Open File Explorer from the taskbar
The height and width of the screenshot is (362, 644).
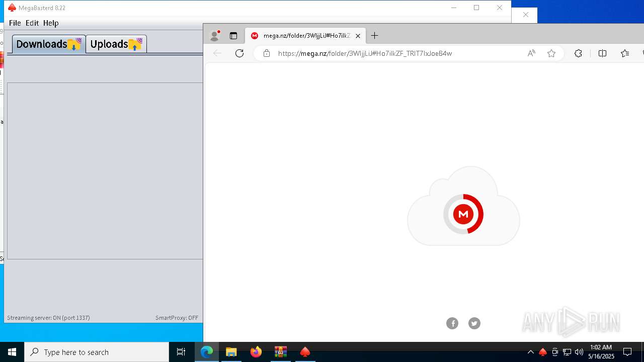click(231, 352)
